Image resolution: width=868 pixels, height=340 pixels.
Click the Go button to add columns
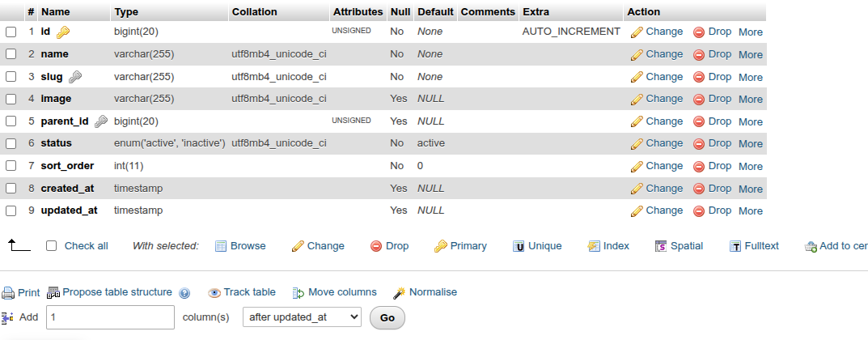pos(387,318)
